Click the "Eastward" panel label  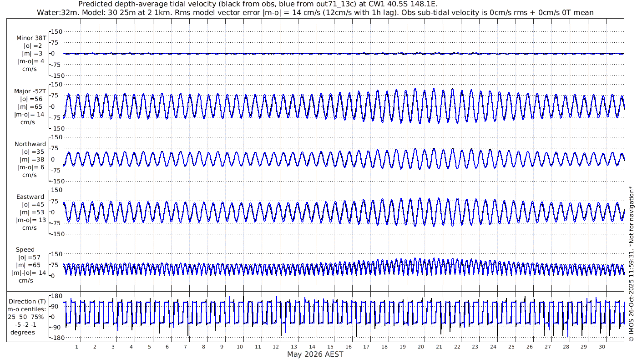pos(30,197)
